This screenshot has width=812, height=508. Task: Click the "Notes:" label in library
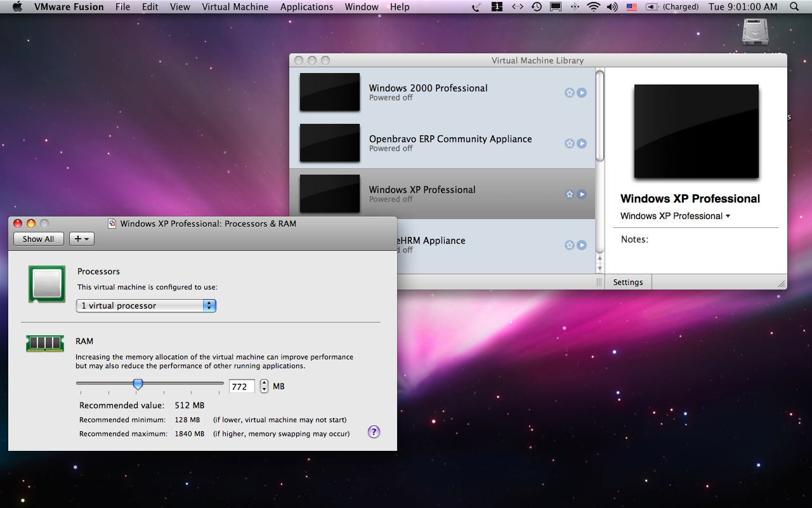point(634,239)
